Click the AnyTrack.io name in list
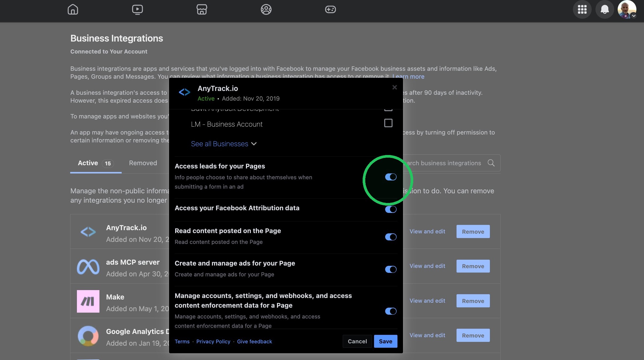 [126, 228]
